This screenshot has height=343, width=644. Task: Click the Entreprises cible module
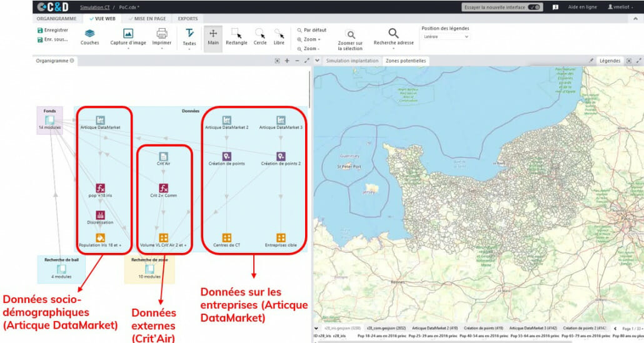tap(281, 240)
